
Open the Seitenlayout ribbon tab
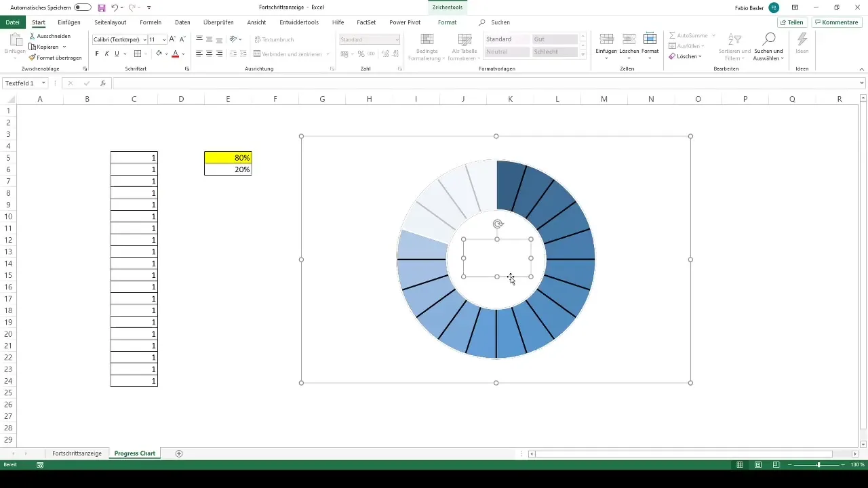pyautogui.click(x=110, y=22)
